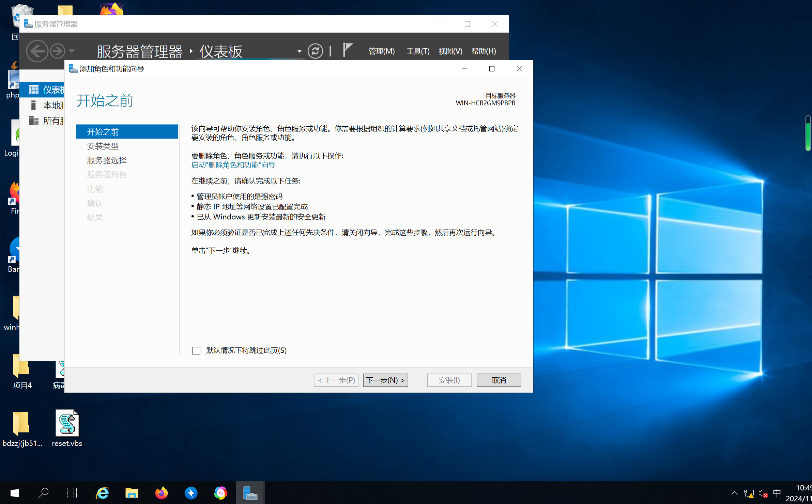Open the 视图(V) menu
The width and height of the screenshot is (812, 504).
point(450,51)
